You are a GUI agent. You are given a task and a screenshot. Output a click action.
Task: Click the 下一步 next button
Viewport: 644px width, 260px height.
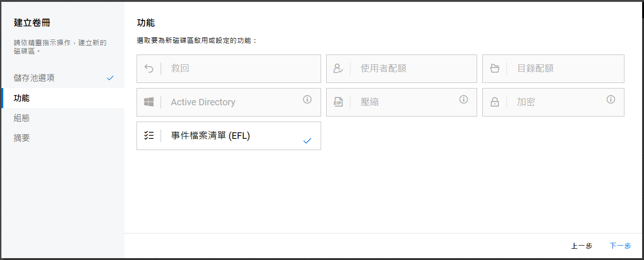pyautogui.click(x=620, y=246)
